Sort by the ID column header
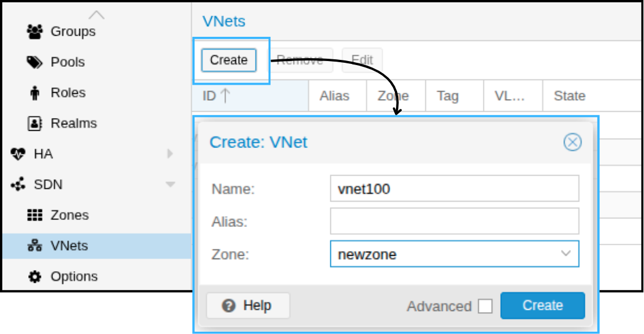The height and width of the screenshot is (334, 644). [x=216, y=96]
